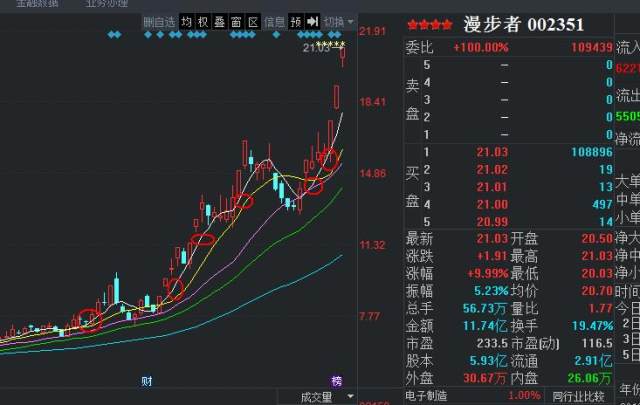Click the 流通 value 2.91亿

593,361
